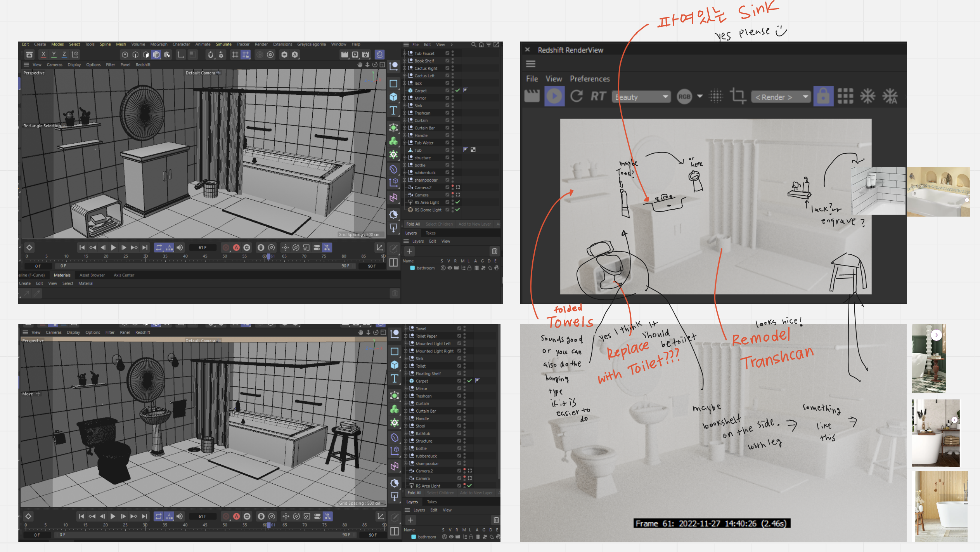The image size is (980, 552).
Task: Click the RenderView refresh arrow icon
Action: (x=577, y=97)
